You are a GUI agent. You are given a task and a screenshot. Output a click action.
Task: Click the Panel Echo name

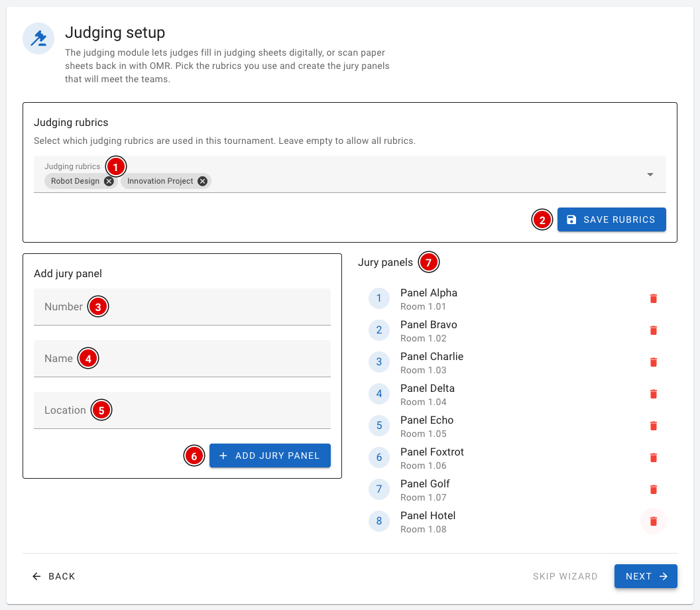pyautogui.click(x=427, y=420)
